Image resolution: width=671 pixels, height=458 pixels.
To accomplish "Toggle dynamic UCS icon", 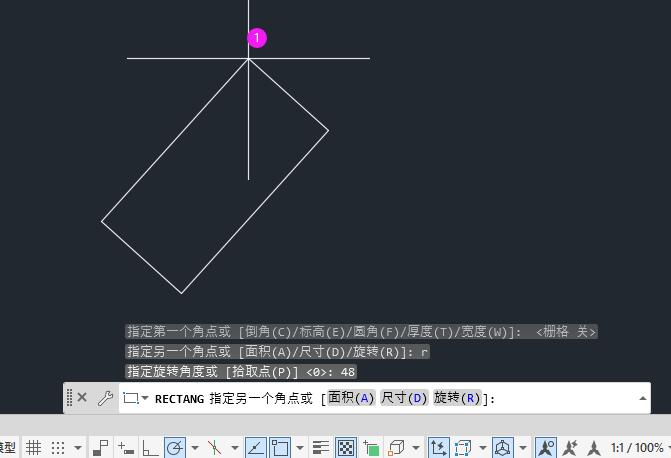I will (439, 448).
